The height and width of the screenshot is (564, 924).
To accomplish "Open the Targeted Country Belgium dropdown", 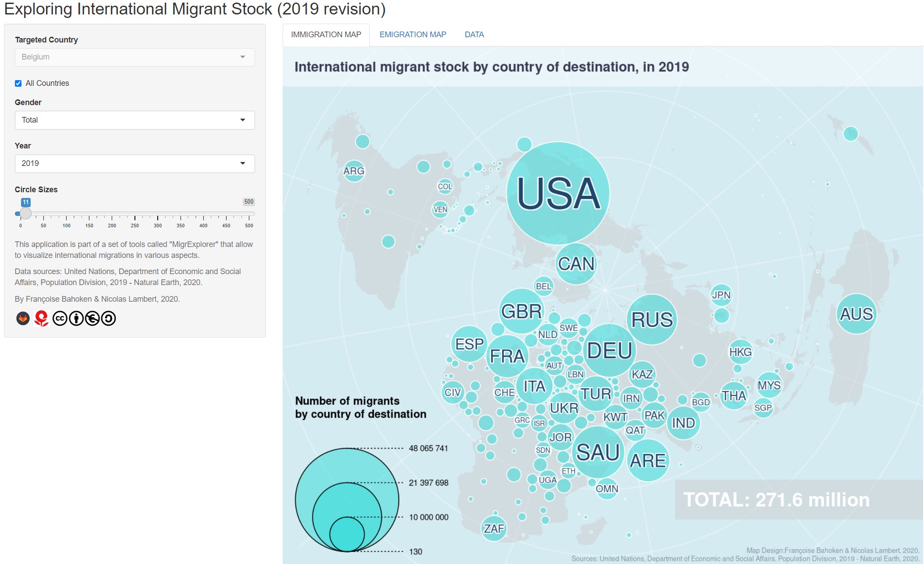I will (135, 57).
